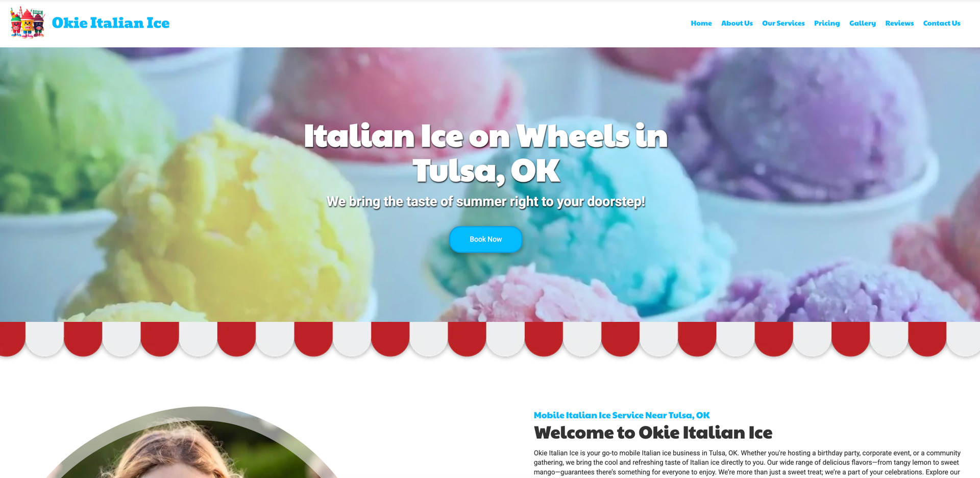The height and width of the screenshot is (478, 980).
Task: Click the taste of summer tagline text
Action: pyautogui.click(x=485, y=202)
